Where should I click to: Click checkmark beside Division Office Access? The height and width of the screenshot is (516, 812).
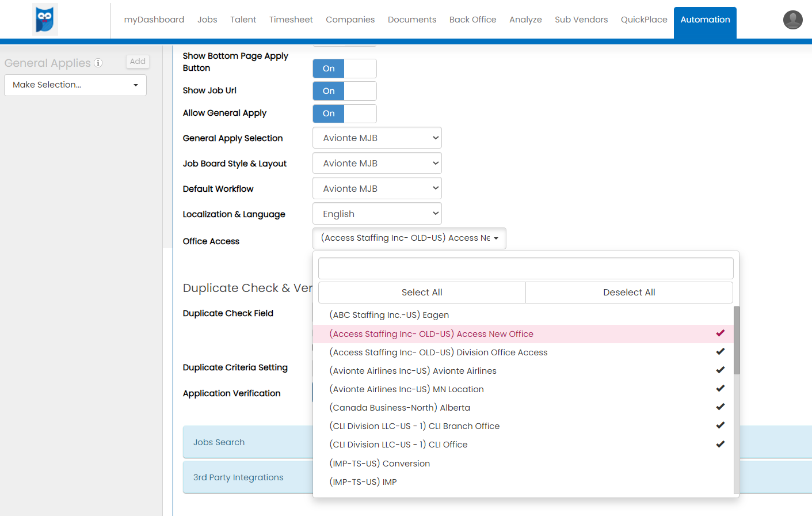click(720, 352)
